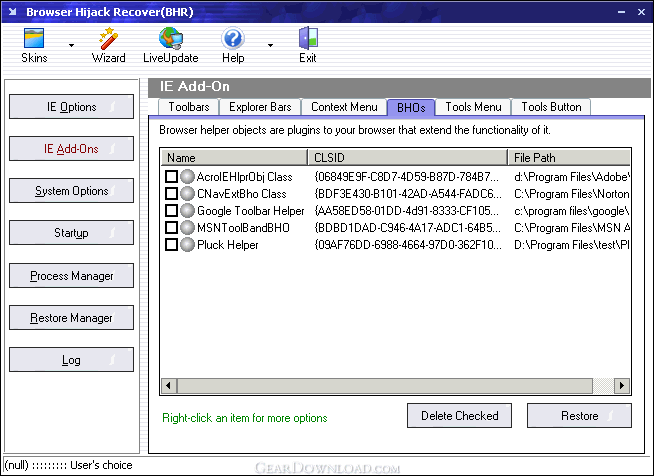This screenshot has height=476, width=654.
Task: Click the list's left scroll arrow
Action: [169, 385]
